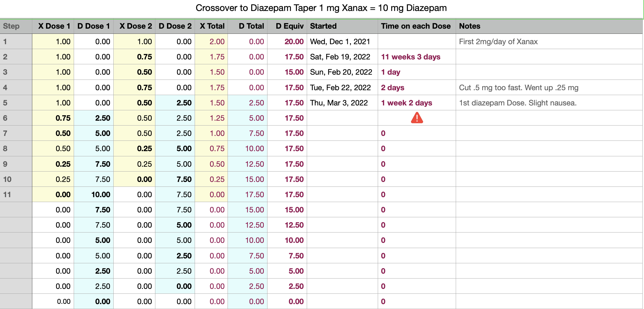Screen dimensions: 644x309
Task: Select cell 'Wed, Dec 1, 2021'
Action: tap(342, 41)
